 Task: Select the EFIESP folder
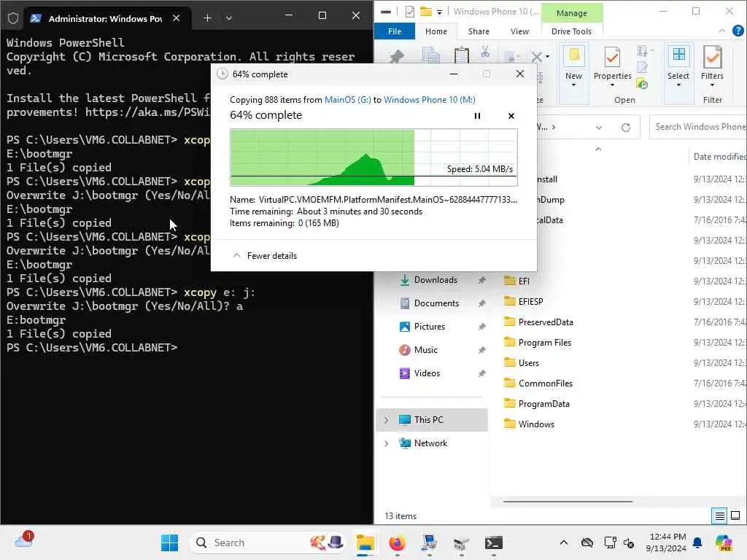(524, 301)
